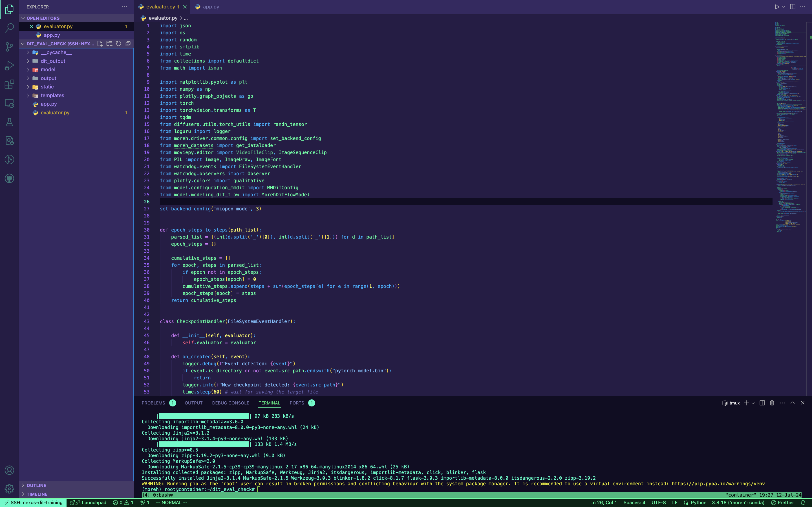Open the GitHub icon in activity bar
This screenshot has height=507, width=812.
(9, 178)
